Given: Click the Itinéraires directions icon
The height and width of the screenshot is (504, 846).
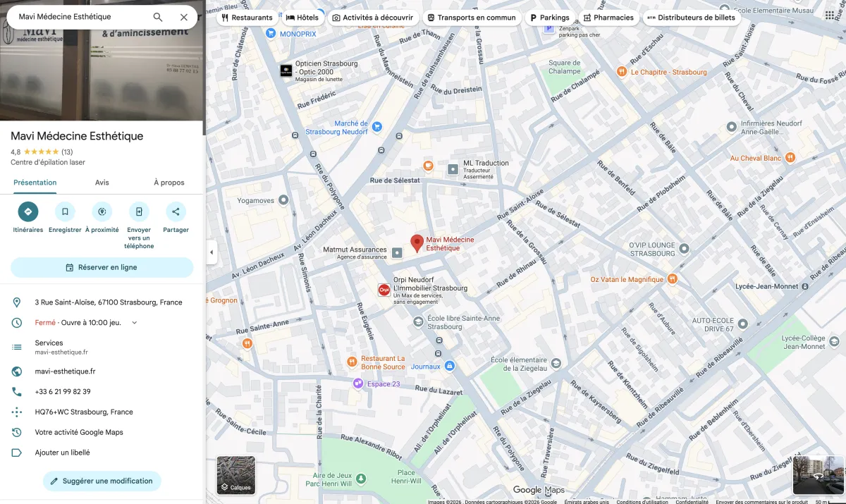Looking at the screenshot, I should [x=28, y=211].
